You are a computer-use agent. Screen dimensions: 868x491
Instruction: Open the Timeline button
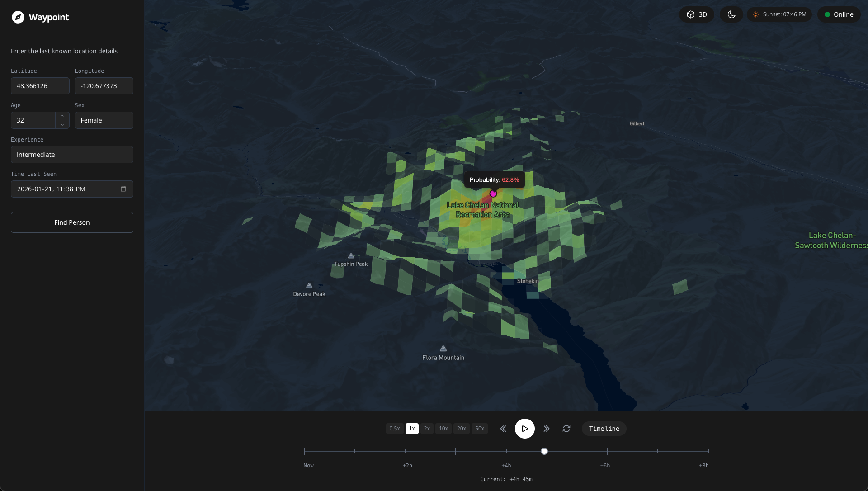point(604,429)
